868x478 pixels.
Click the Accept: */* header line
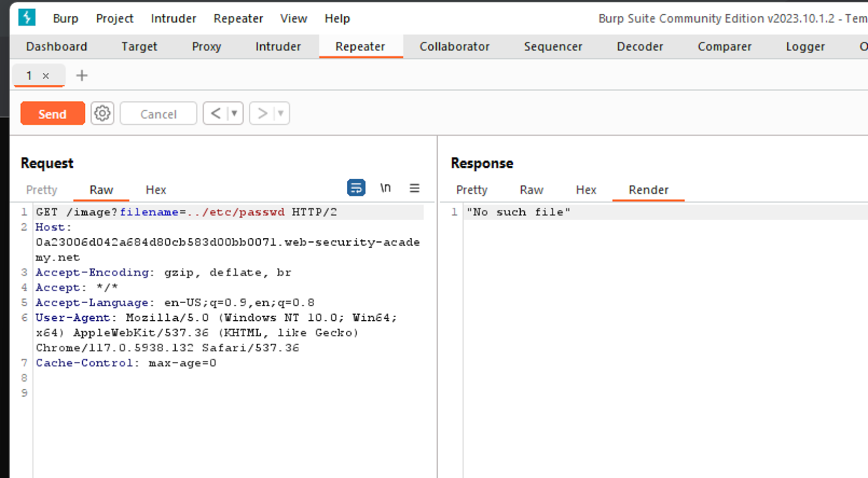tap(77, 288)
